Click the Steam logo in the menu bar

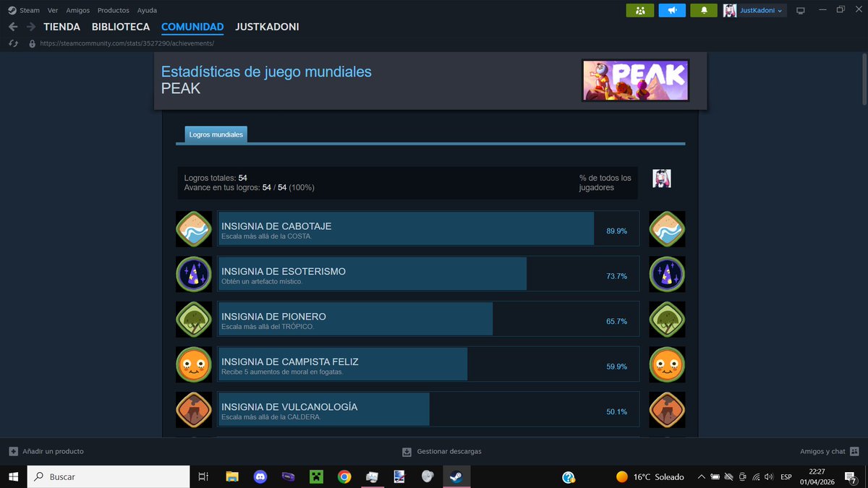pyautogui.click(x=12, y=10)
